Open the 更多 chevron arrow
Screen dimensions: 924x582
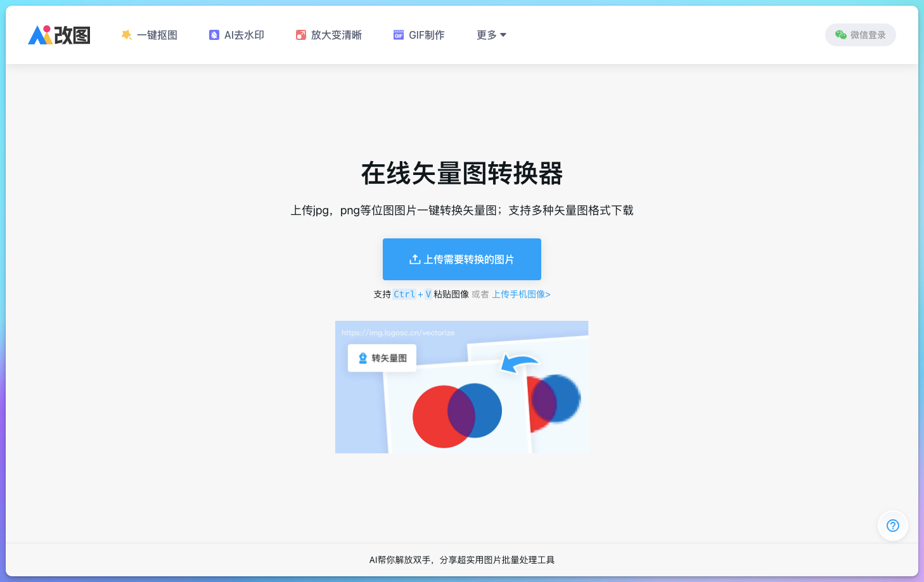point(503,36)
